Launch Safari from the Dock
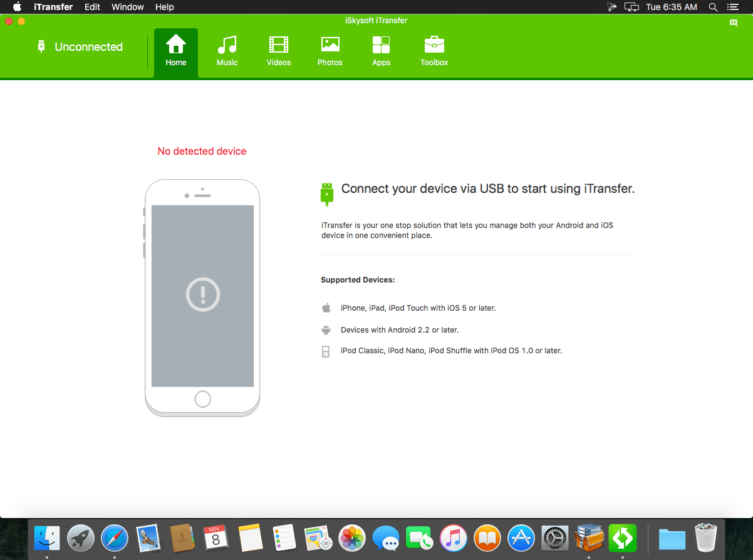 [x=115, y=537]
